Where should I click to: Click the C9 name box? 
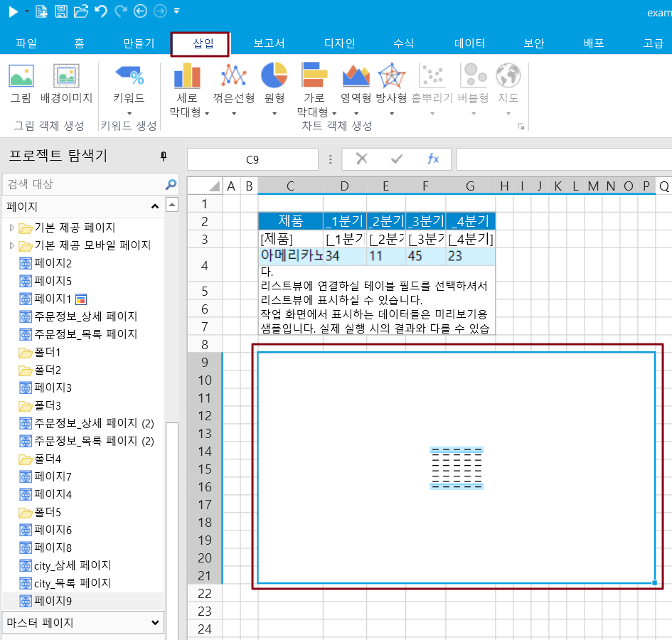[x=252, y=159]
